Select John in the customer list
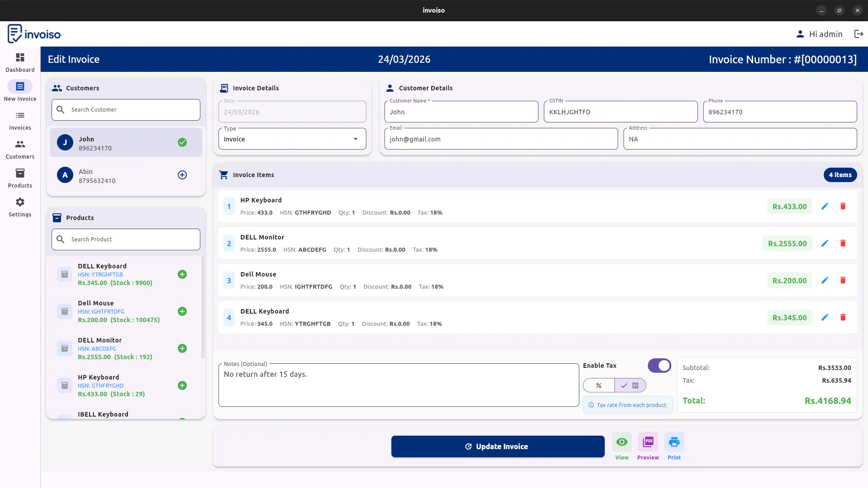Viewport: 868px width, 488px height. 126,143
